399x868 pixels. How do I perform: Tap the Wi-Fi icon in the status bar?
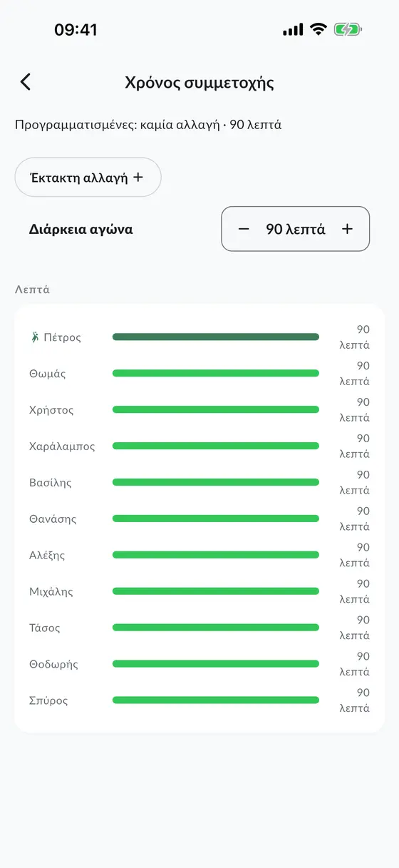pos(318,29)
